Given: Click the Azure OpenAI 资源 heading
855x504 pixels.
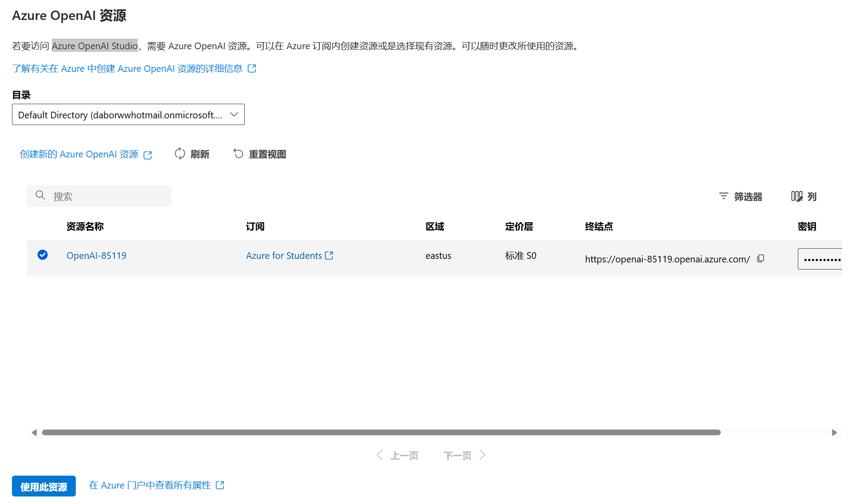Looking at the screenshot, I should (x=69, y=16).
